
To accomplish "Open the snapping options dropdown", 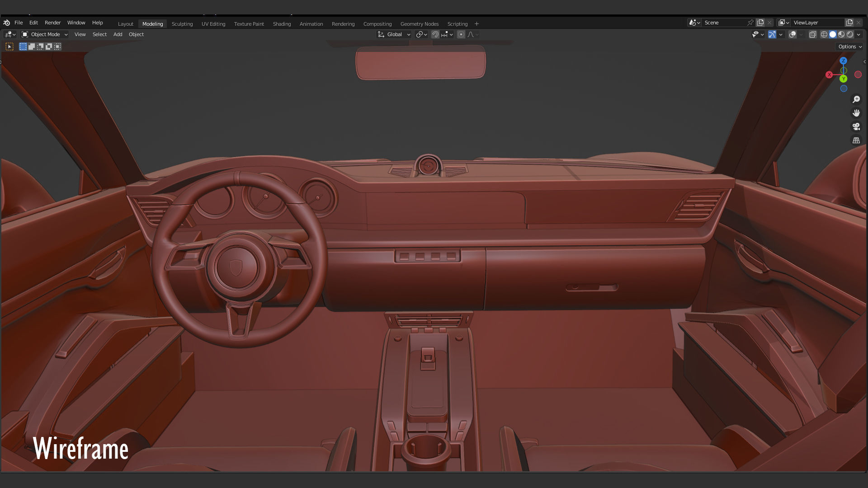I will [447, 34].
